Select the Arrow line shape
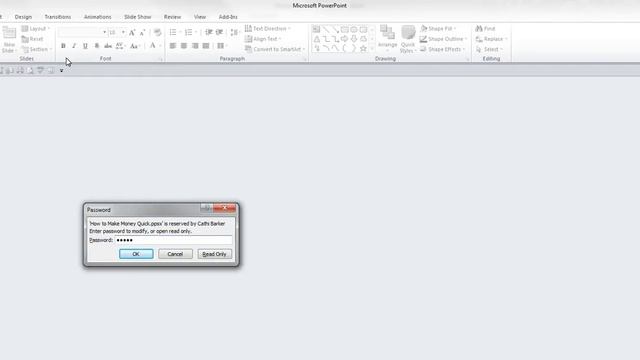 click(335, 29)
